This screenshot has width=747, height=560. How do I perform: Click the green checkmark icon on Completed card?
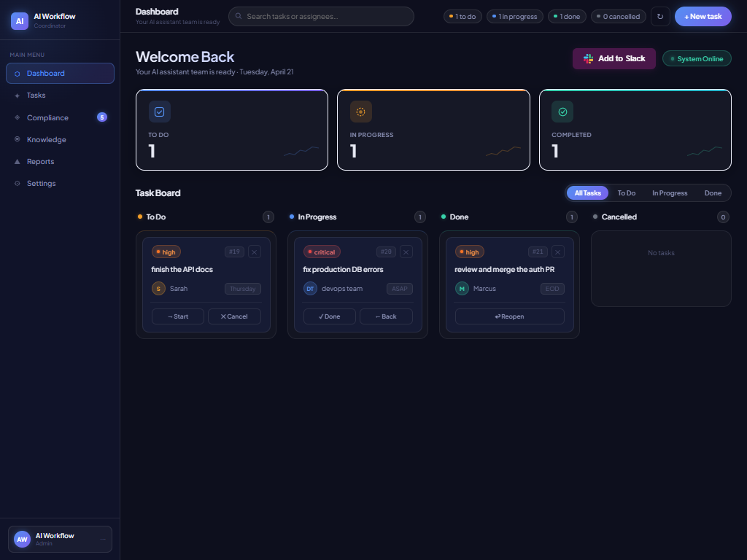pos(562,112)
